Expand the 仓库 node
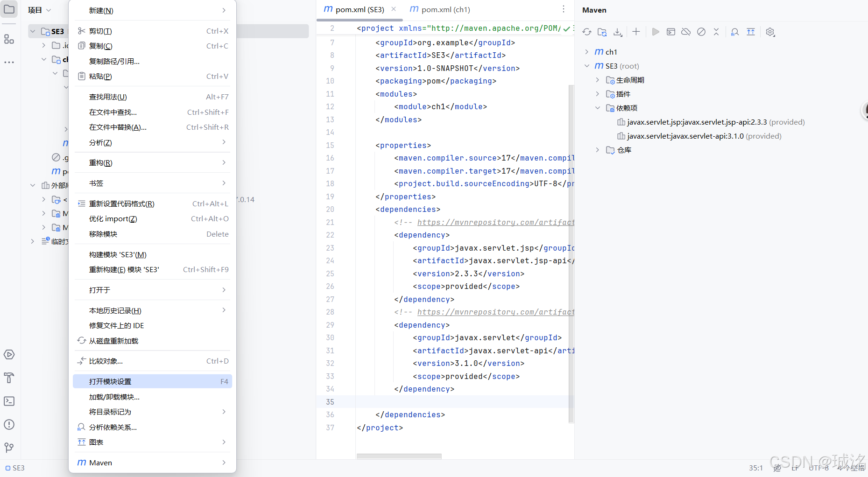The image size is (868, 477). (x=597, y=150)
